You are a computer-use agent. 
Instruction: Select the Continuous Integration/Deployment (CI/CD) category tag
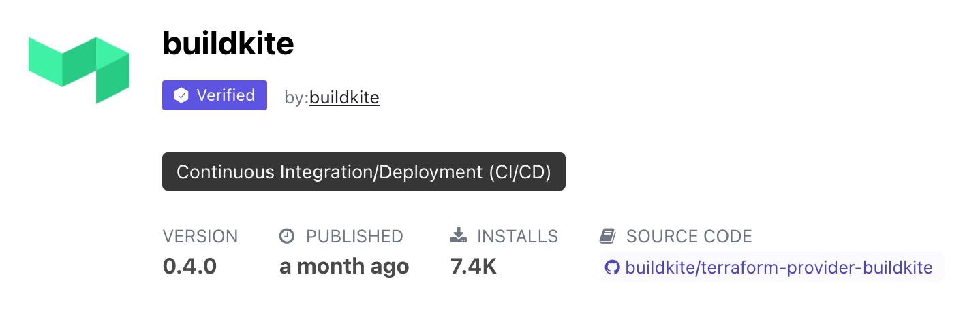coord(363,171)
